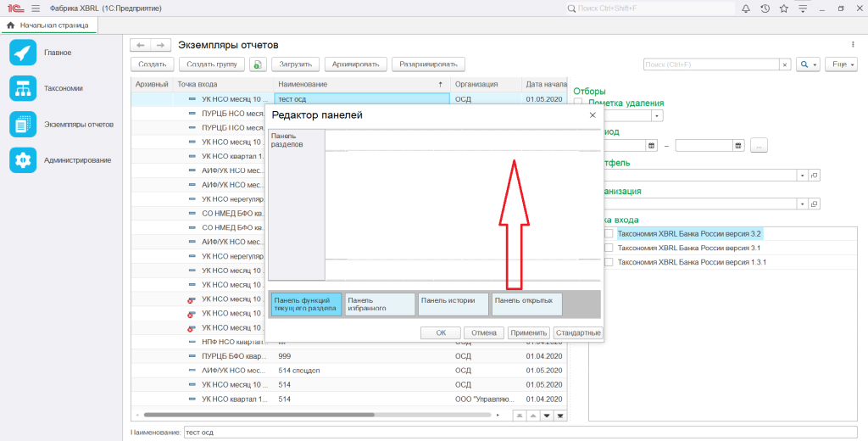Open the Еще dropdown menu
This screenshot has width=868, height=441.
point(841,64)
